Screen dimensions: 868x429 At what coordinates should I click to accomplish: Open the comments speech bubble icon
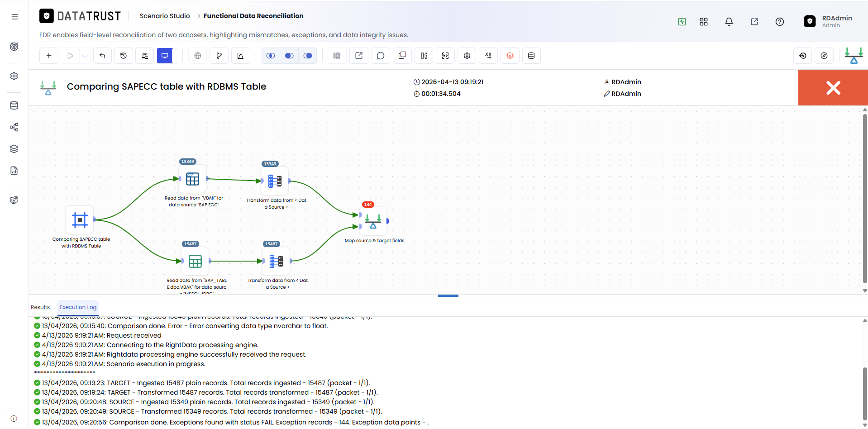tap(381, 56)
